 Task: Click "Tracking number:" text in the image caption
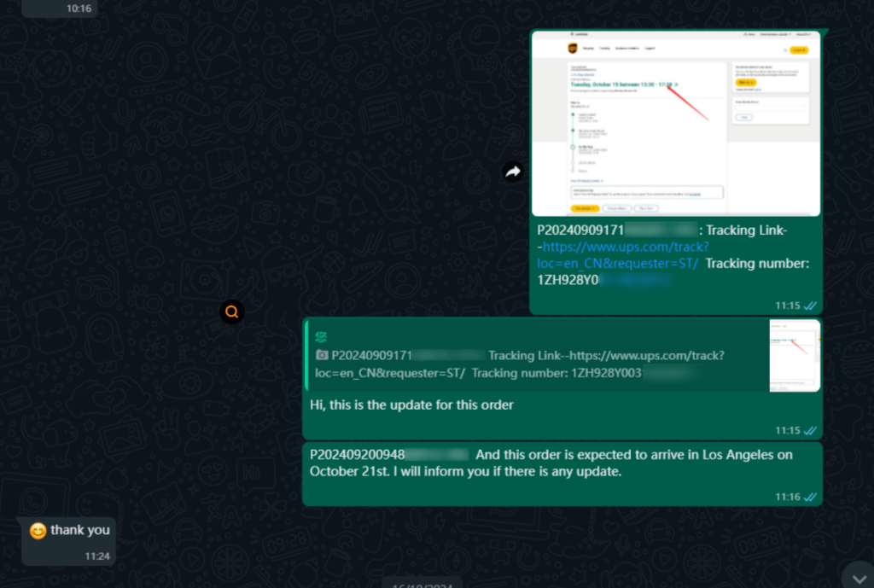pos(757,264)
